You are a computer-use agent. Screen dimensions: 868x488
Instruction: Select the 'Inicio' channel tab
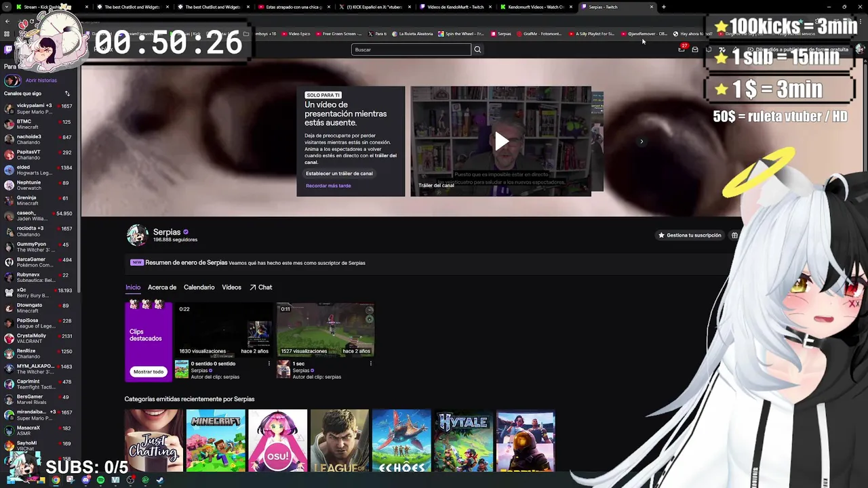pyautogui.click(x=133, y=287)
